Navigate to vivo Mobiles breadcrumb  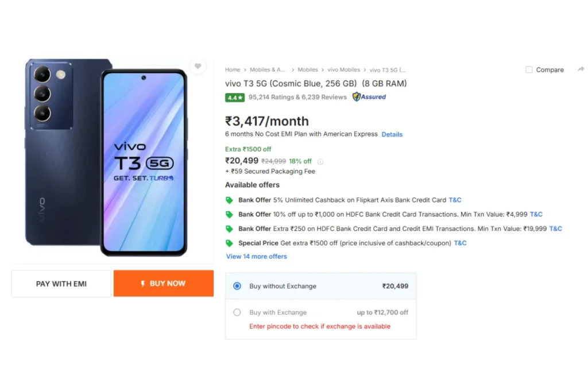click(x=343, y=69)
